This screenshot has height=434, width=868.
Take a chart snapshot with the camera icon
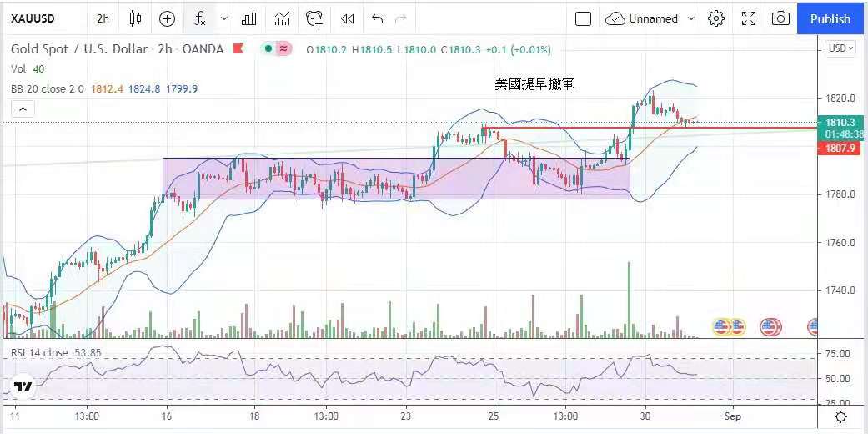780,18
